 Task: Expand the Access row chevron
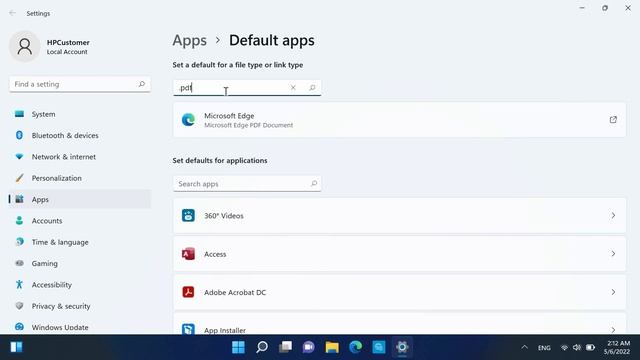(613, 254)
